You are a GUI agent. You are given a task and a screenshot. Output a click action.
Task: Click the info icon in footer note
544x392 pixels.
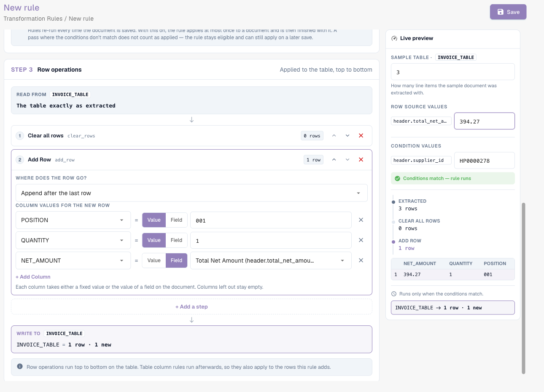[x=20, y=367]
